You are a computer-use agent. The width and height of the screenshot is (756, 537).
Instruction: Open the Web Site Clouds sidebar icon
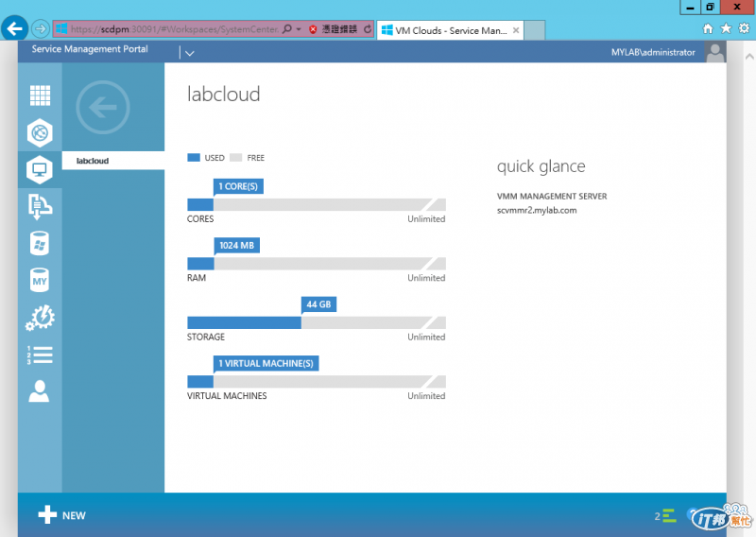(40, 132)
